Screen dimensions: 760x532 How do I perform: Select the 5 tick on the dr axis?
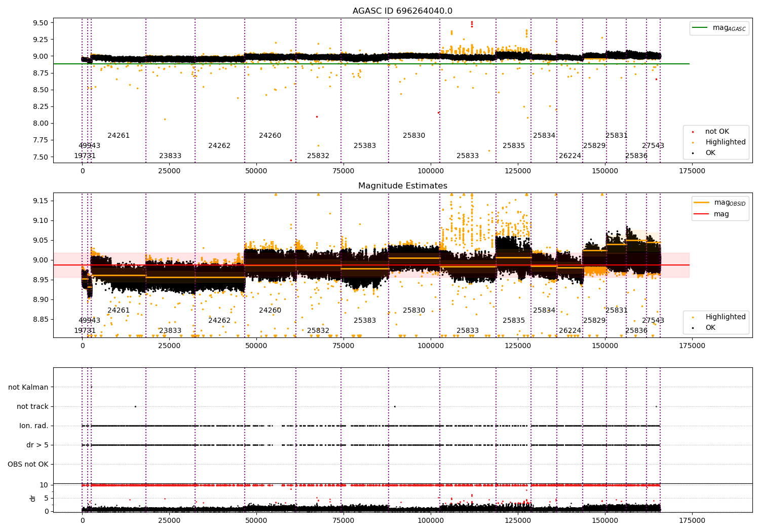tap(46, 498)
